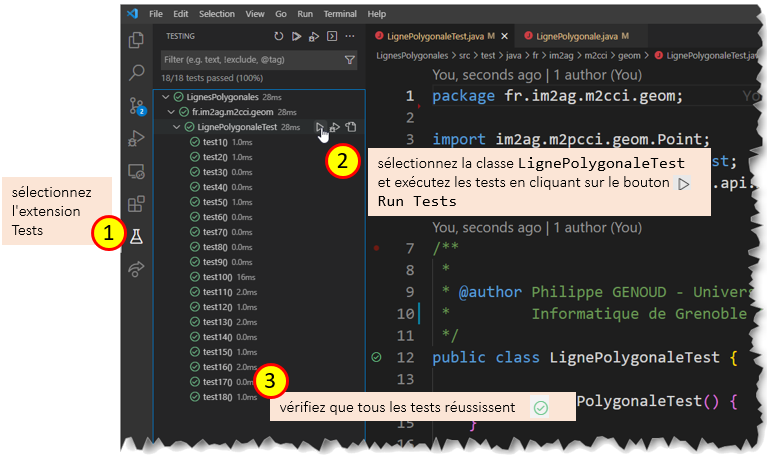Open the Testing panel more actions ellipsis
Screen dimensions: 767x459
click(350, 37)
